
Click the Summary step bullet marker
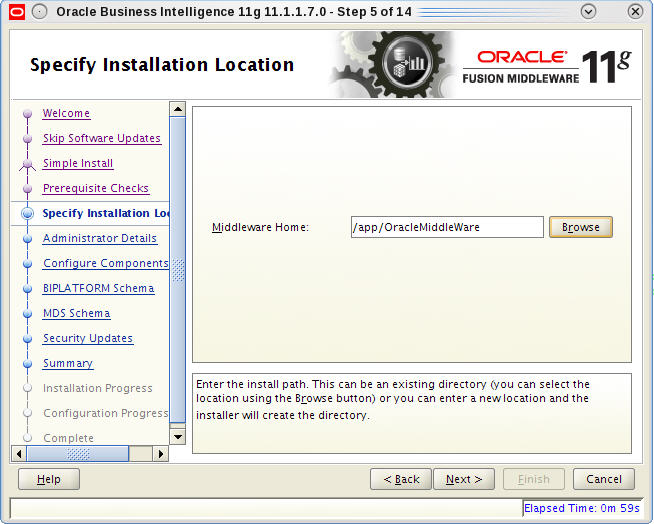(x=28, y=364)
